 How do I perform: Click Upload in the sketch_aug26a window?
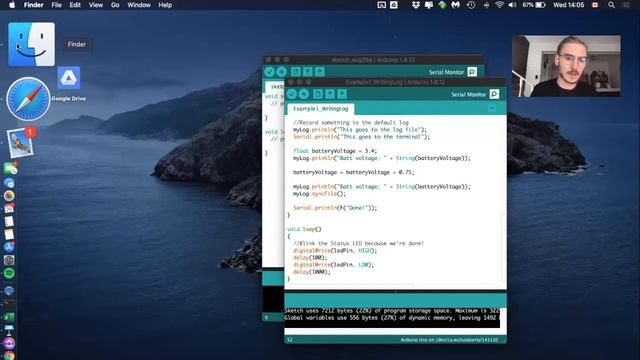point(282,72)
